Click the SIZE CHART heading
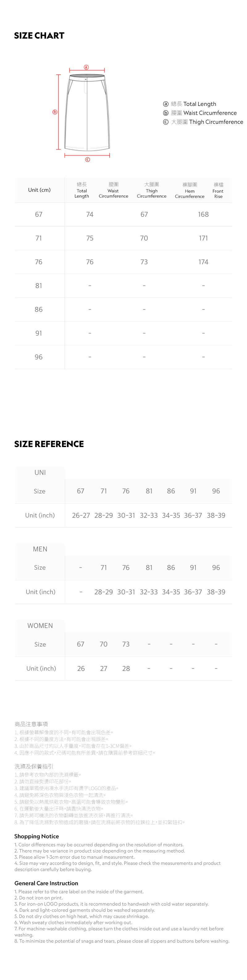The image size is (247, 980). [x=39, y=36]
